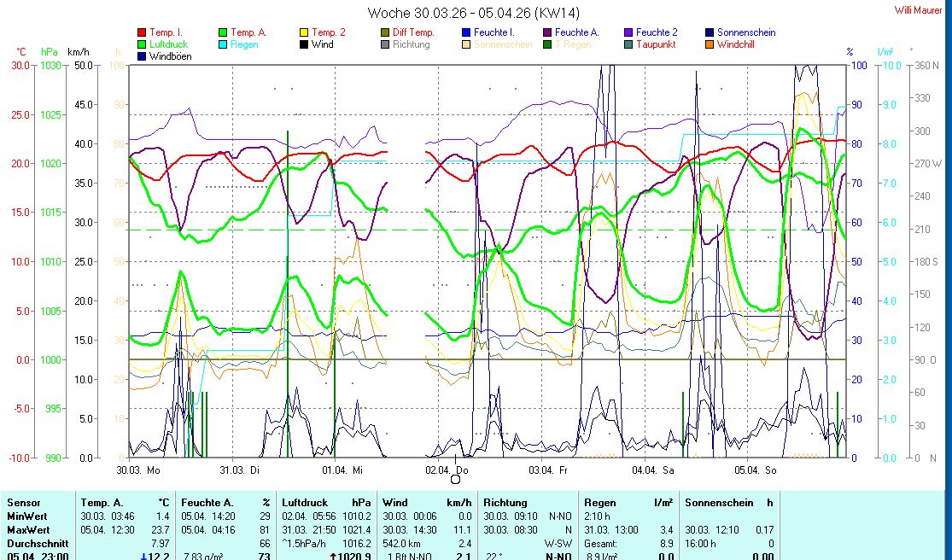This screenshot has height=560, width=952.
Task: Click the cyan Regen legend square
Action: click(x=223, y=44)
